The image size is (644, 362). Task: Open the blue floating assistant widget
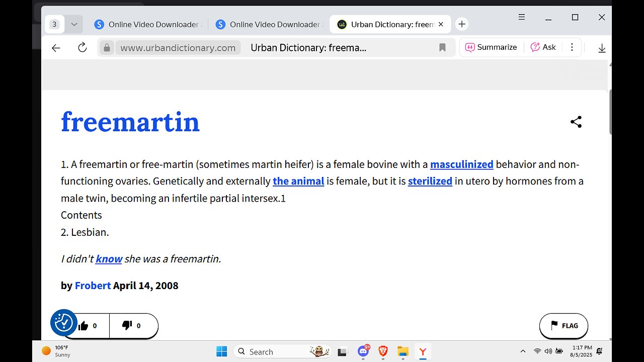tap(63, 322)
